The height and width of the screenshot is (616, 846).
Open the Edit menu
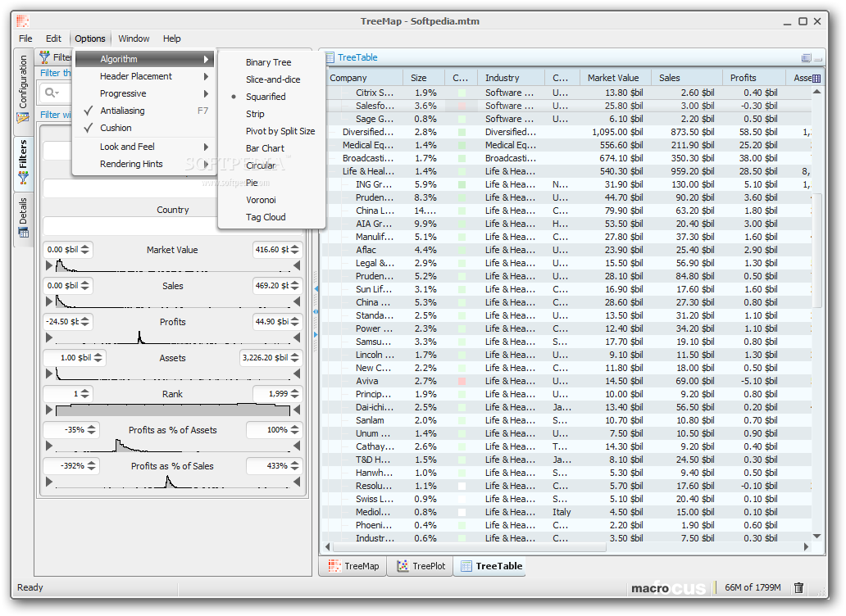[x=53, y=38]
